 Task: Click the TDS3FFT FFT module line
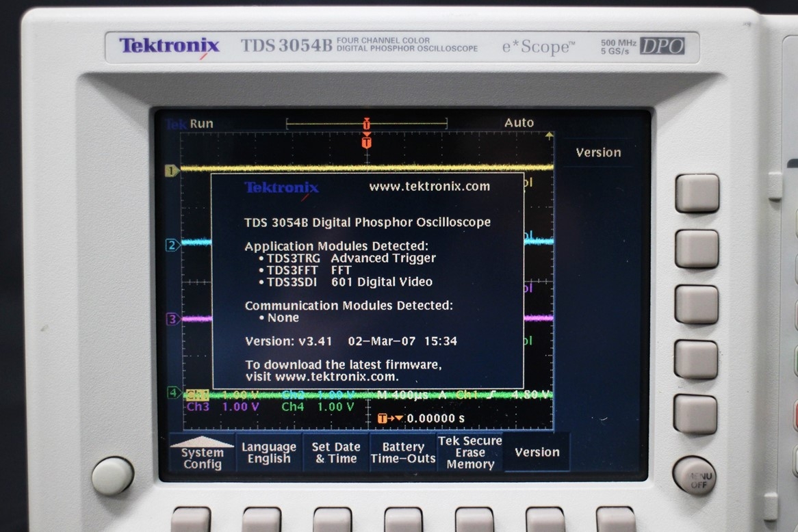click(305, 270)
